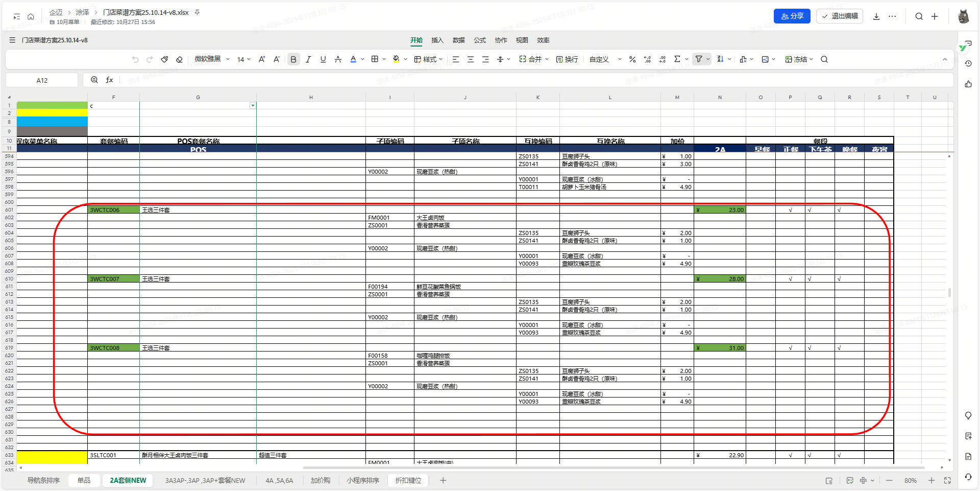Click the clear formatting eraser icon

click(179, 59)
